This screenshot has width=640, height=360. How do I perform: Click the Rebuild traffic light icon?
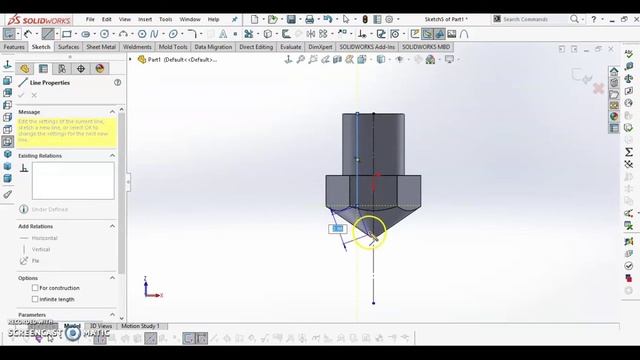point(365,19)
